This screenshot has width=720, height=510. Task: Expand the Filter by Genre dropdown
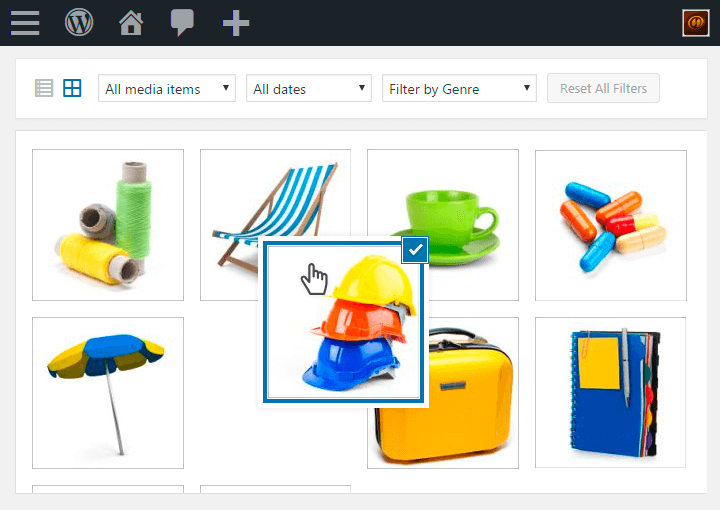(459, 88)
